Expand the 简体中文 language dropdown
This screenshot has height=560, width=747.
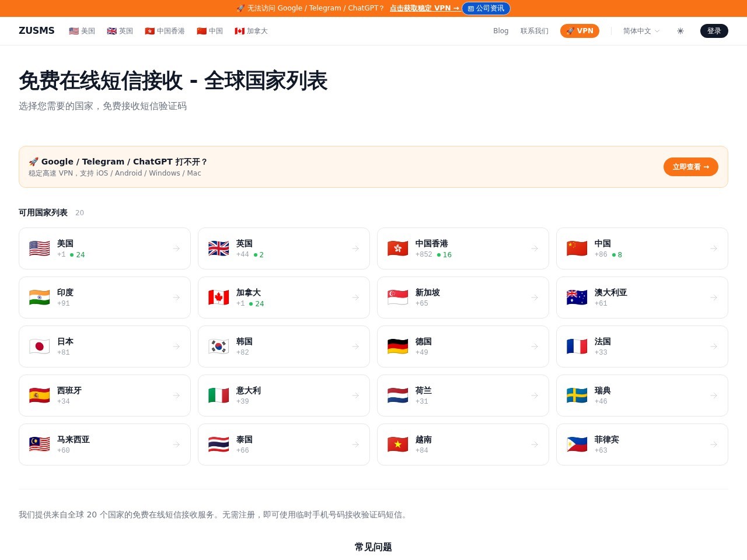[x=641, y=31]
